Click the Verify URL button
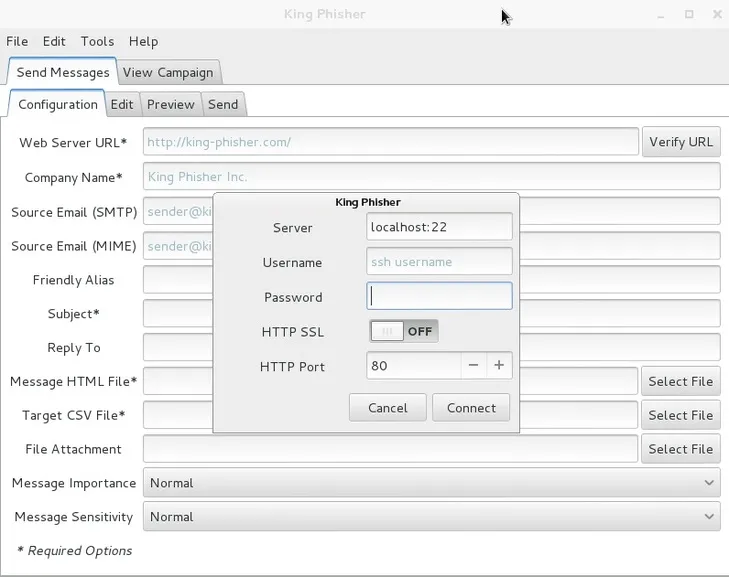Image resolution: width=729 pixels, height=577 pixels. point(681,142)
